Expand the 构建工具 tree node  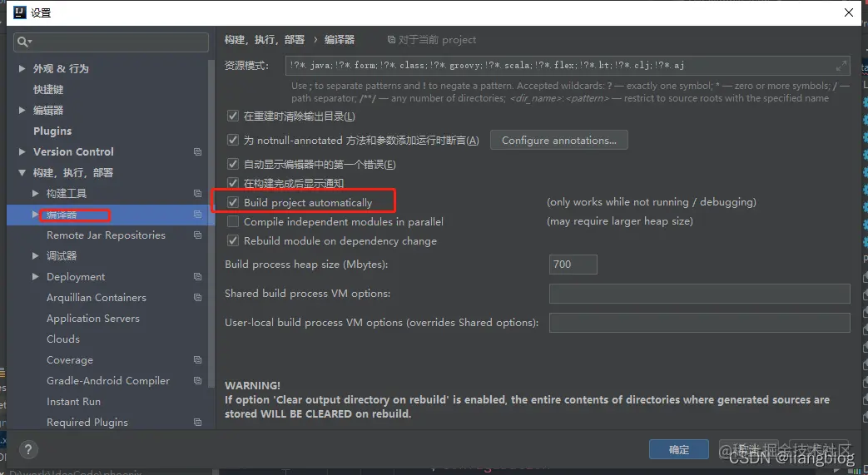pos(36,193)
